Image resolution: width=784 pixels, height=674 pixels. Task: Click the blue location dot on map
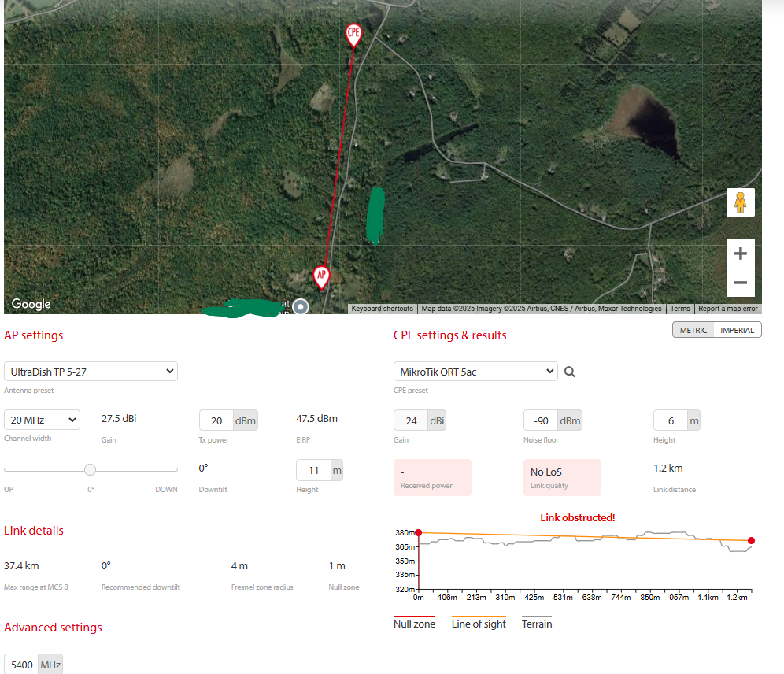[x=301, y=306]
